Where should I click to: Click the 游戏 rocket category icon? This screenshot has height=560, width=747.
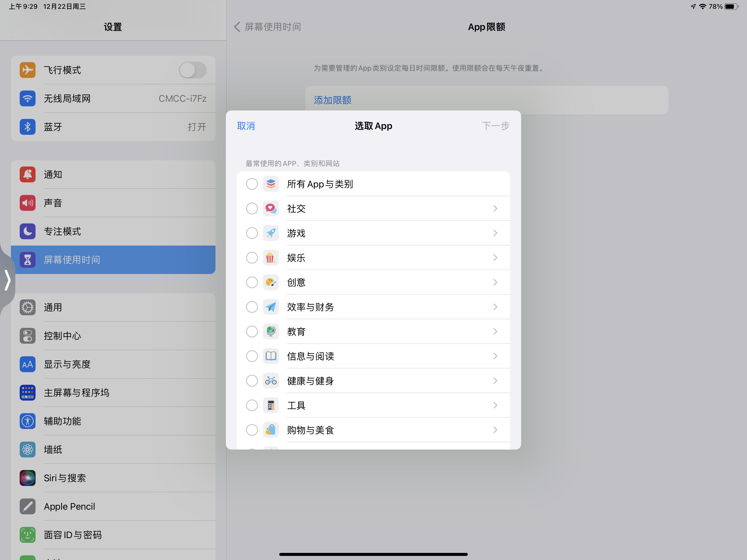(x=271, y=233)
